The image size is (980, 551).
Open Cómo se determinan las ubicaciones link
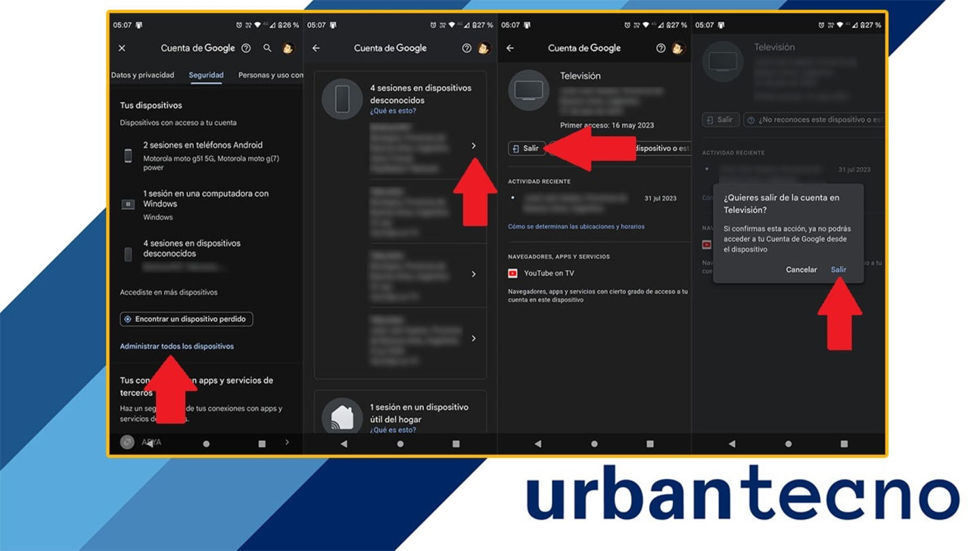tap(576, 227)
